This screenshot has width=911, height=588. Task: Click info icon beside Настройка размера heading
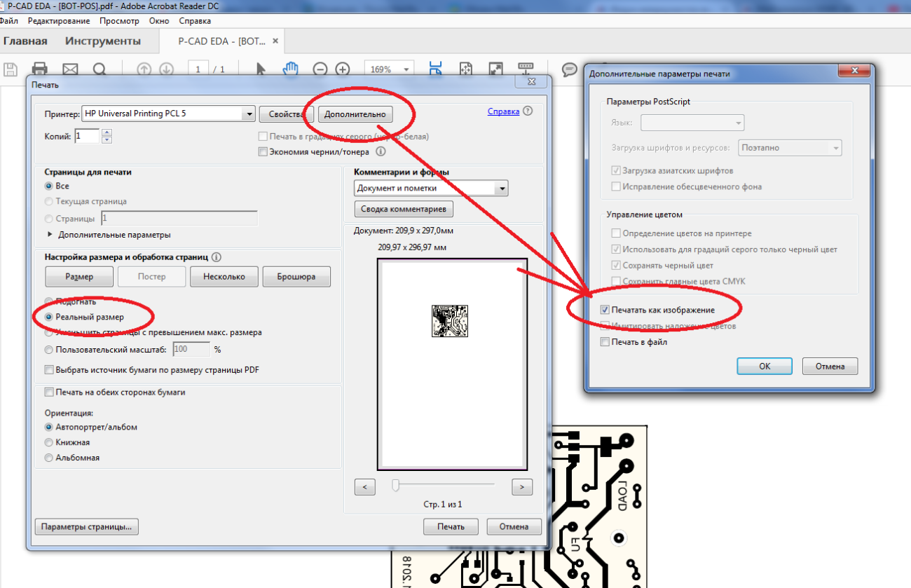tap(217, 257)
